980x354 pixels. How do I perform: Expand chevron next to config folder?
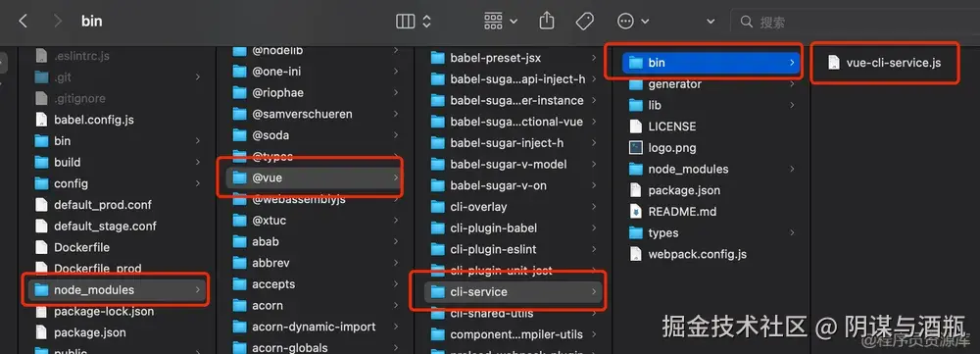198,183
